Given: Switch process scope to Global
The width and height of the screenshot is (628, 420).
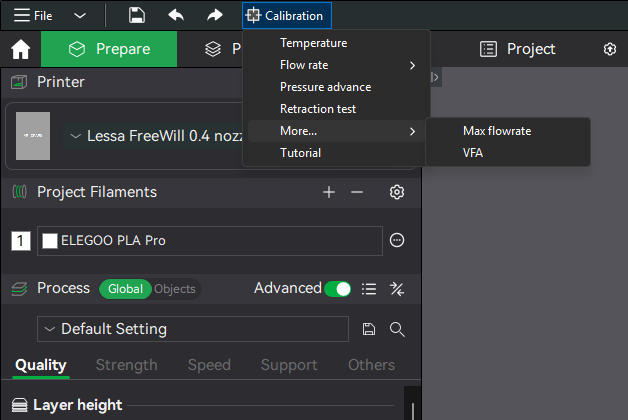Looking at the screenshot, I should 125,289.
